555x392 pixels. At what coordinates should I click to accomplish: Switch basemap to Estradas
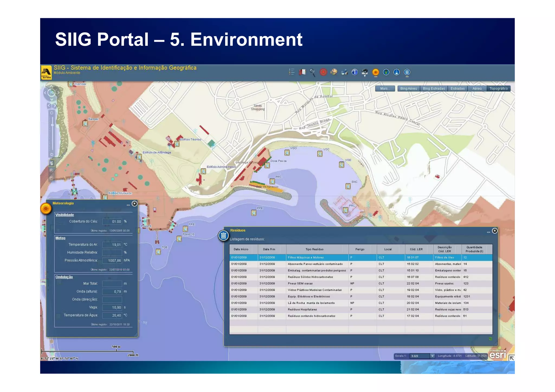[458, 89]
